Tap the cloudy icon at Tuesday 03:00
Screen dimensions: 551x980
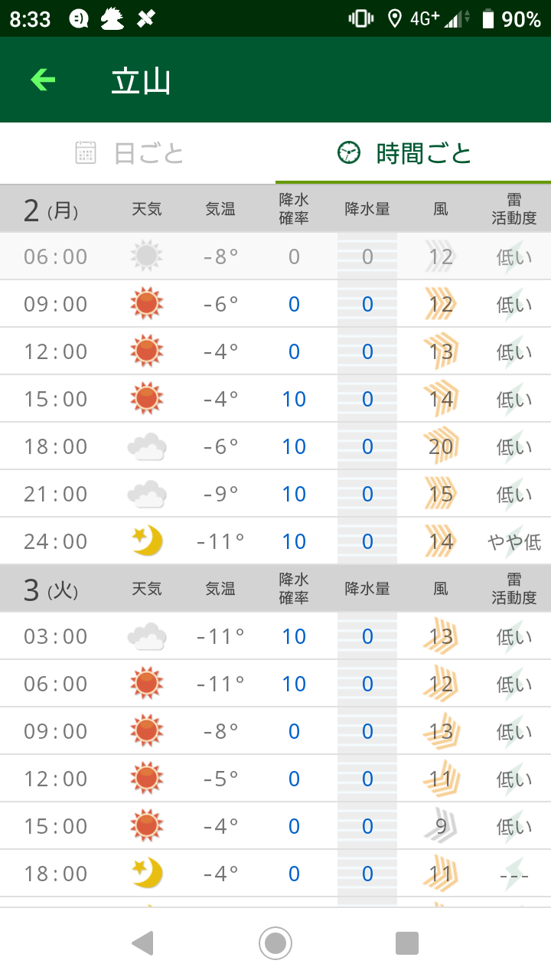[146, 636]
